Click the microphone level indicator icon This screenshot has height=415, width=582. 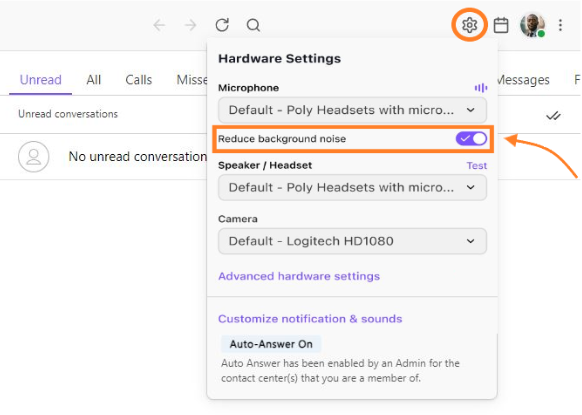coord(481,88)
